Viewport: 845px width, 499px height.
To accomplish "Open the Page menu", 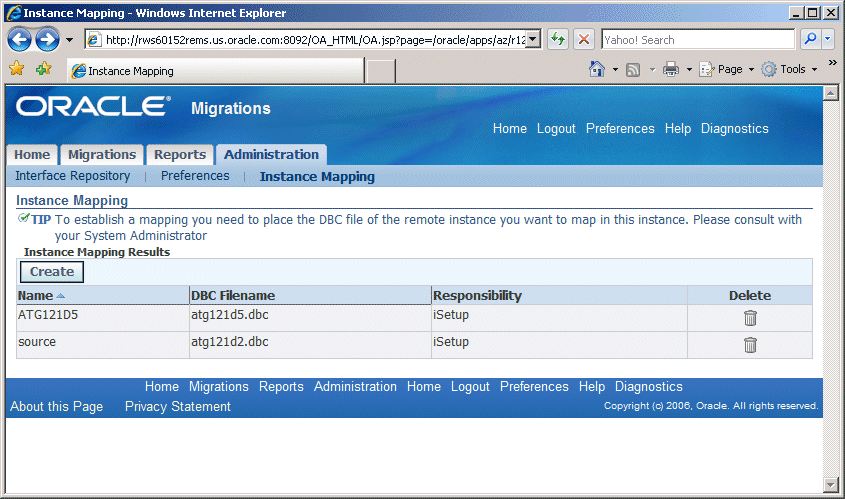I will (x=726, y=69).
